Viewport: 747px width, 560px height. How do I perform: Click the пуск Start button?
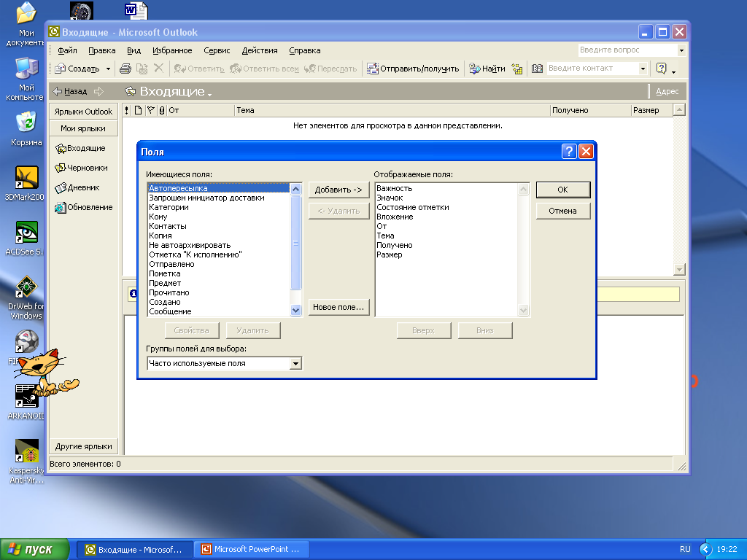34,549
